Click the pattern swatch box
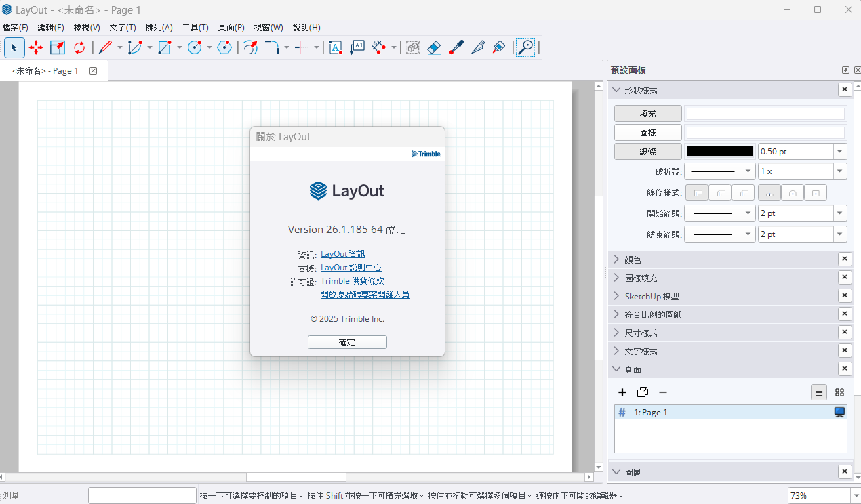 pos(766,132)
